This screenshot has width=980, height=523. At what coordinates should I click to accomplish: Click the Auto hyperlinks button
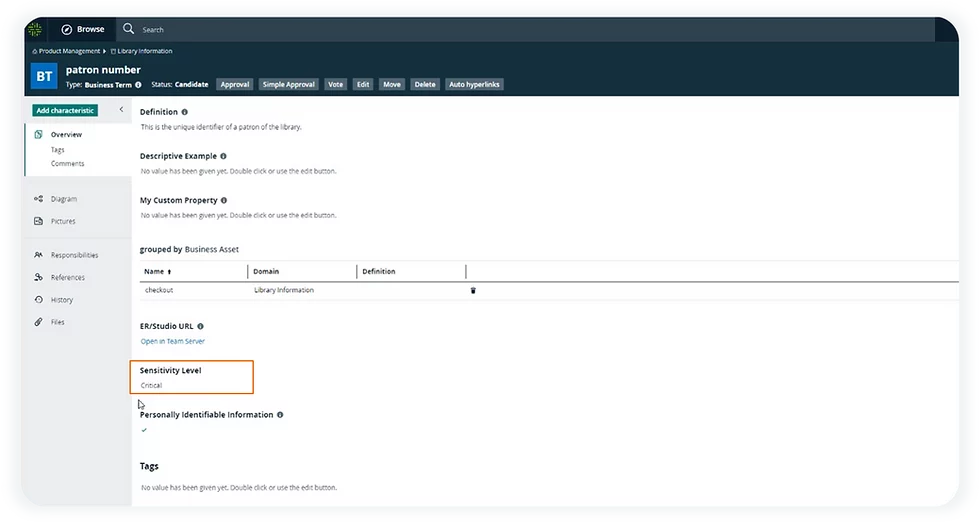pos(474,84)
